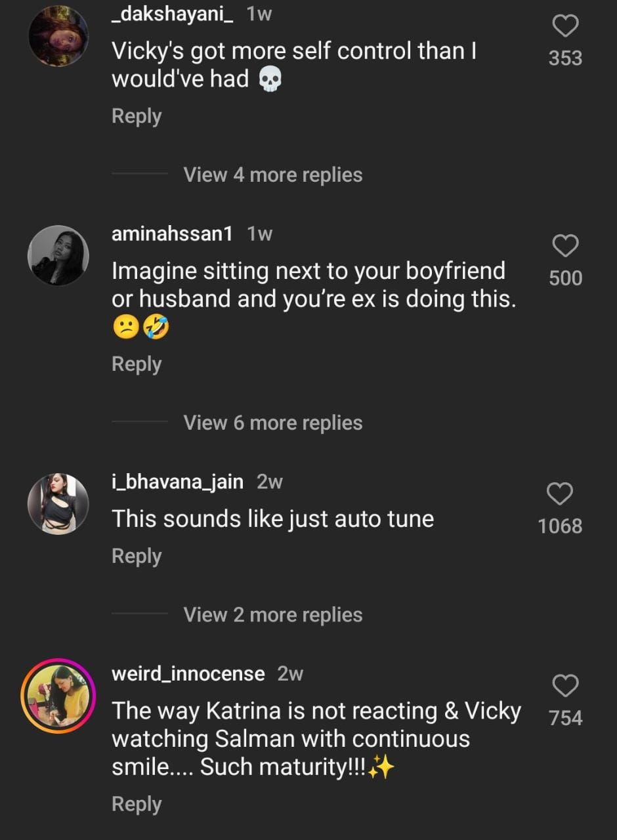Like i_bhavana_jain's auto tune comment

[x=560, y=494]
